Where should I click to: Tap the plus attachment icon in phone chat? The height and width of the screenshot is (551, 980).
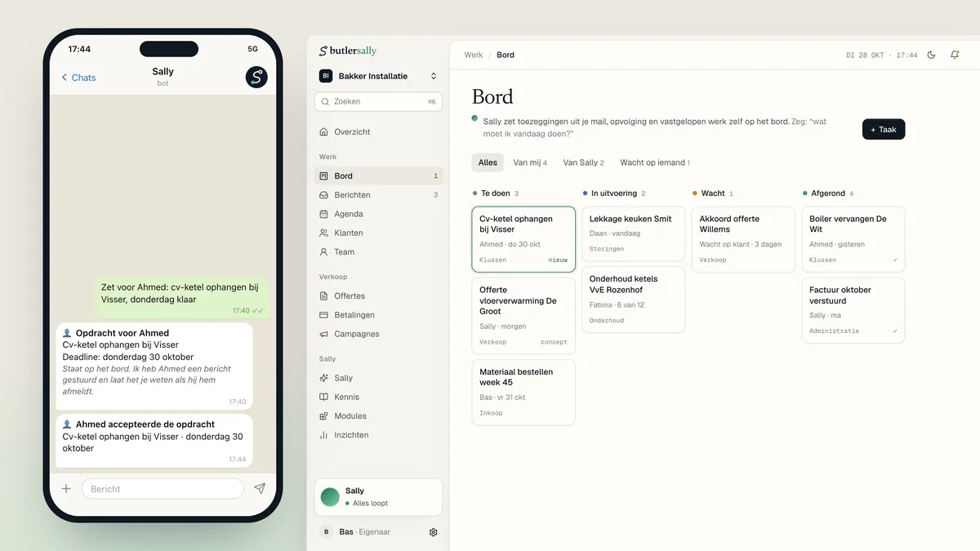(x=66, y=489)
